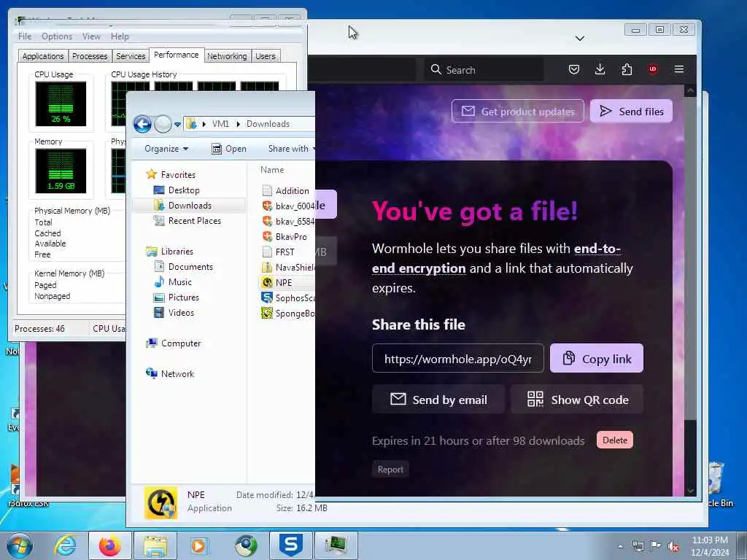Open the Share with dropdown
Screen dimensions: 747x560
(290, 149)
